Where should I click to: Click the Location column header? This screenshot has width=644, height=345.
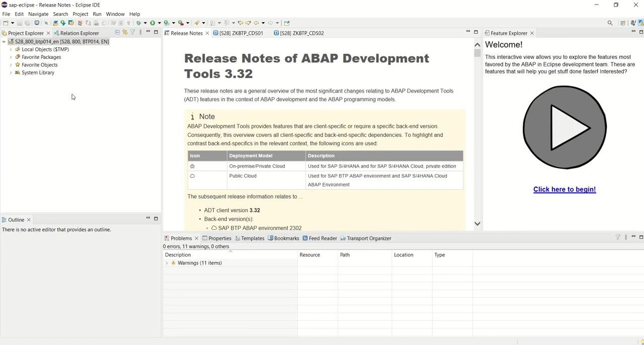tap(412, 255)
